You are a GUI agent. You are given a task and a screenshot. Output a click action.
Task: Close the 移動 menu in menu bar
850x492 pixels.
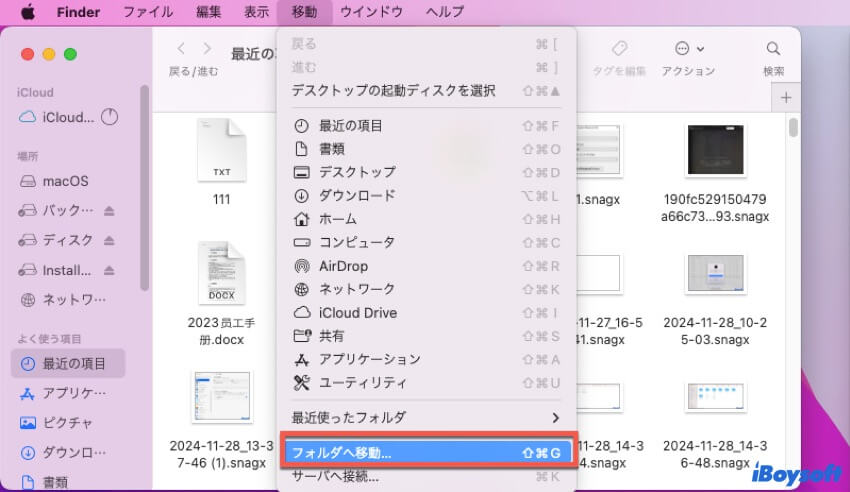(304, 12)
